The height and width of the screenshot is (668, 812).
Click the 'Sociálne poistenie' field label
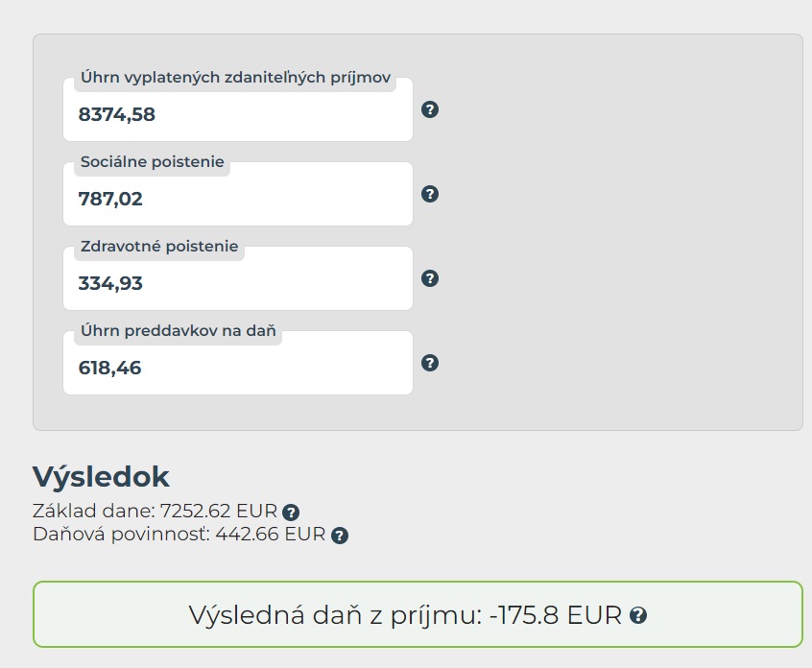pyautogui.click(x=153, y=162)
